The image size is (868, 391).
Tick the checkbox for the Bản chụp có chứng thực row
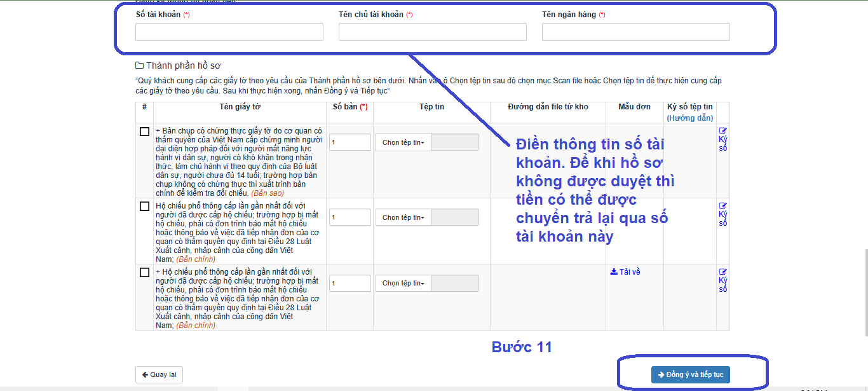[x=144, y=132]
